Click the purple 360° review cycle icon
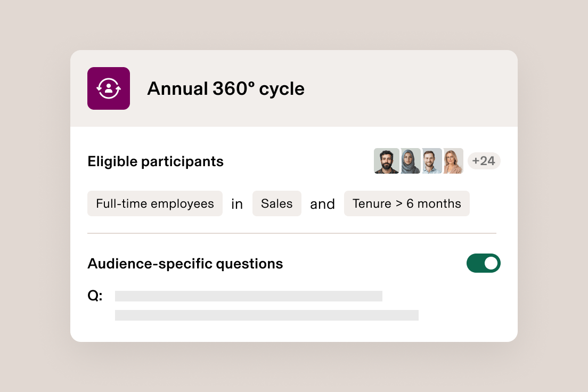 pos(109,88)
